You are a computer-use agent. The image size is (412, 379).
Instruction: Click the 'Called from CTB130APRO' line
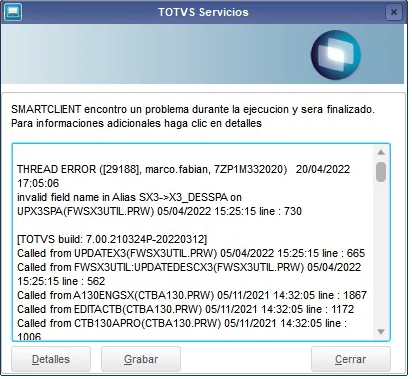click(182, 323)
